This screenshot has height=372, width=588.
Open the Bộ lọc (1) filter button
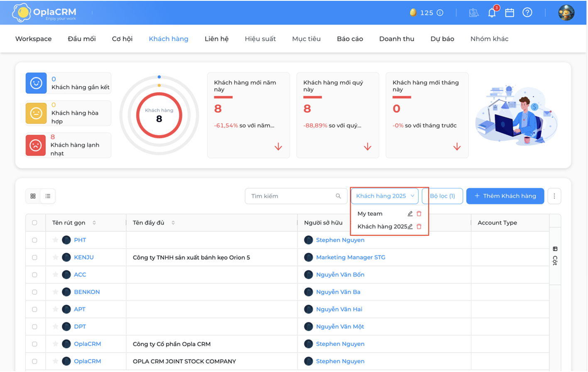click(442, 196)
